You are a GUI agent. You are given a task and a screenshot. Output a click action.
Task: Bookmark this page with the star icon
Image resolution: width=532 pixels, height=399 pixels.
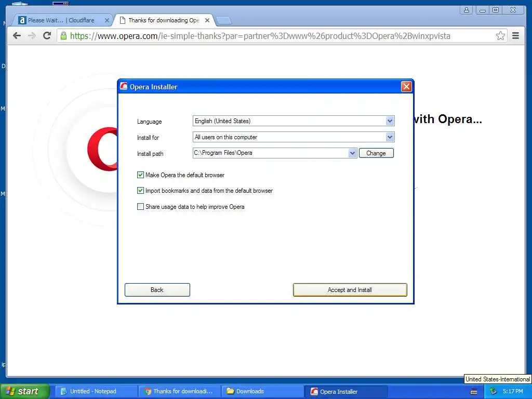(500, 36)
